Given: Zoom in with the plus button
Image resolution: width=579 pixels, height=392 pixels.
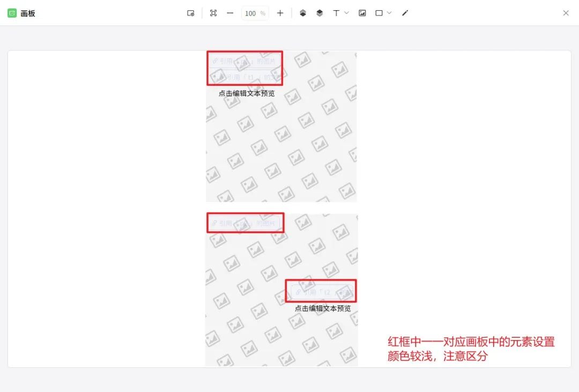Looking at the screenshot, I should pos(280,13).
